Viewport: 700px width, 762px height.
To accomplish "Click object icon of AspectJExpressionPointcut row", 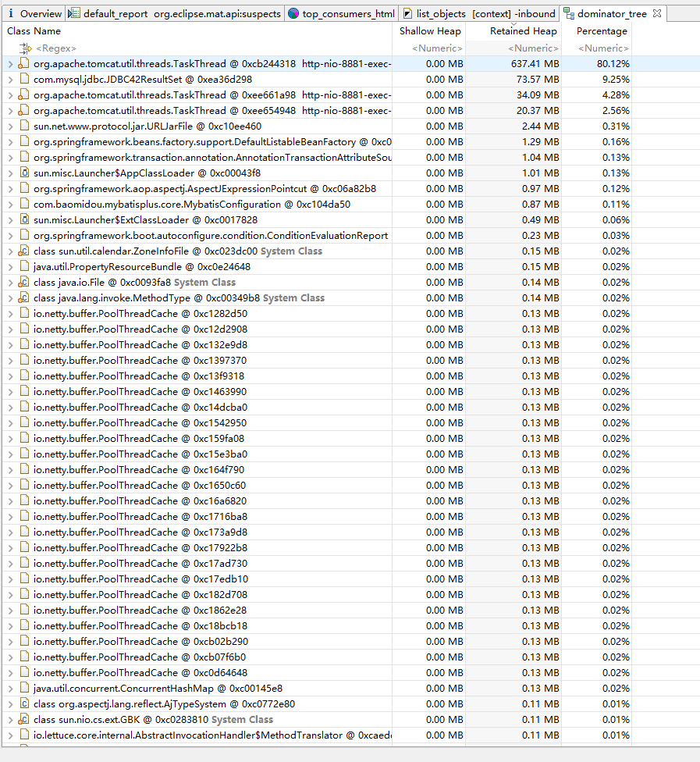I will pos(24,189).
